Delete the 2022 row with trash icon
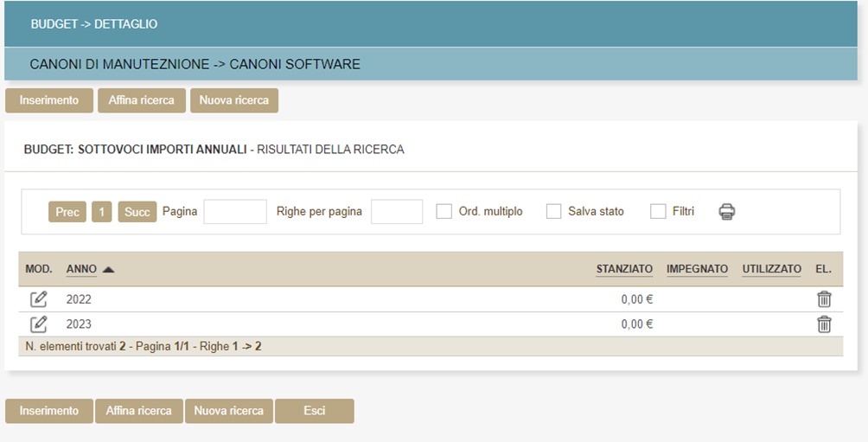This screenshot has height=442, width=868. pyautogui.click(x=824, y=299)
